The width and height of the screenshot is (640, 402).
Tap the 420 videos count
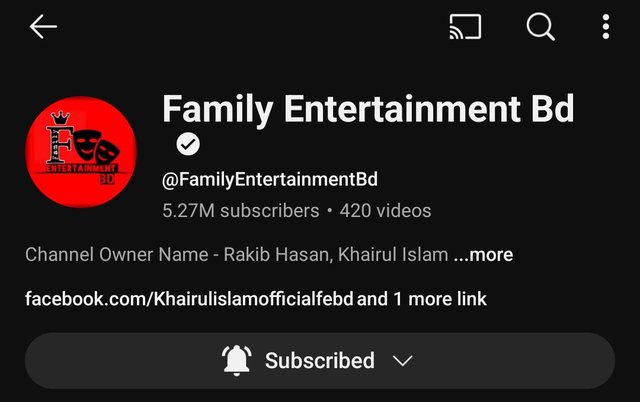(x=385, y=211)
